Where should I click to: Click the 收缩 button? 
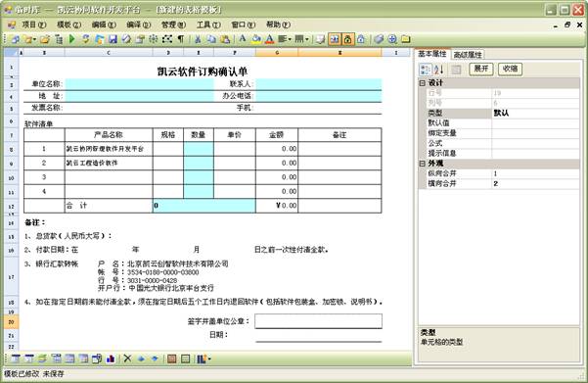coord(510,69)
